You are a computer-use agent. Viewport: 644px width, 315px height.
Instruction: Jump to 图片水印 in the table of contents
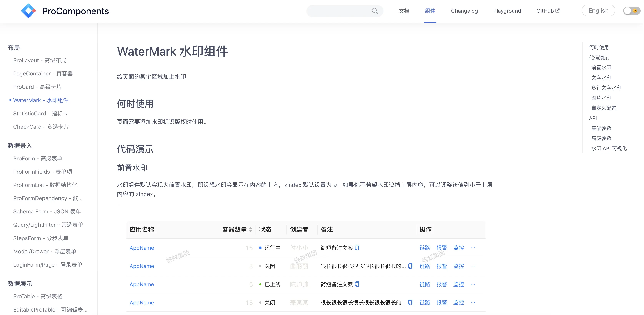[601, 98]
